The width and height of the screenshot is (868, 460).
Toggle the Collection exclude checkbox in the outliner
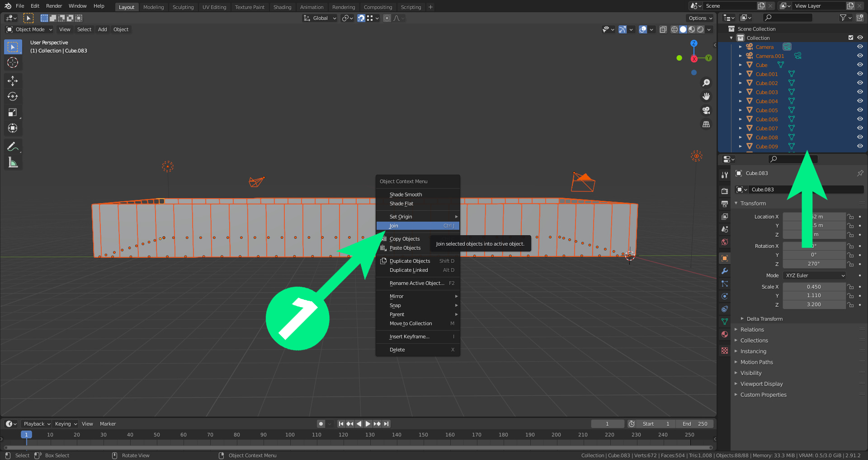pos(850,38)
